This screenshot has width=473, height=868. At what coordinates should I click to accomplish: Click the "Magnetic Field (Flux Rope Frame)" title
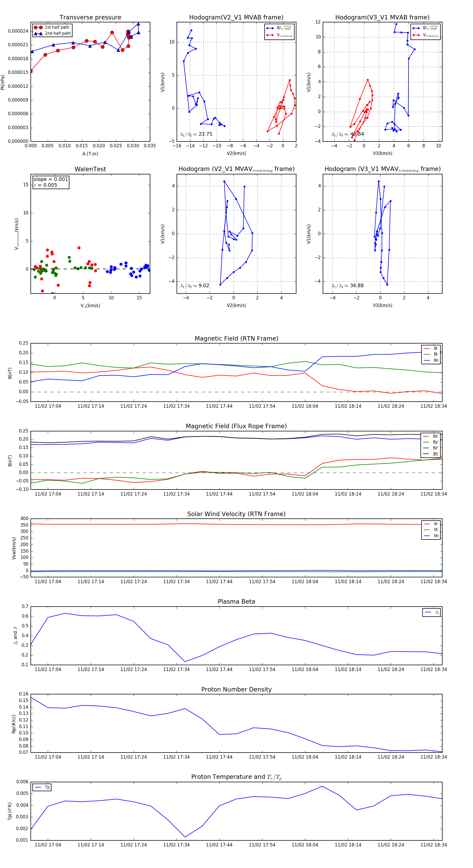pyautogui.click(x=236, y=426)
